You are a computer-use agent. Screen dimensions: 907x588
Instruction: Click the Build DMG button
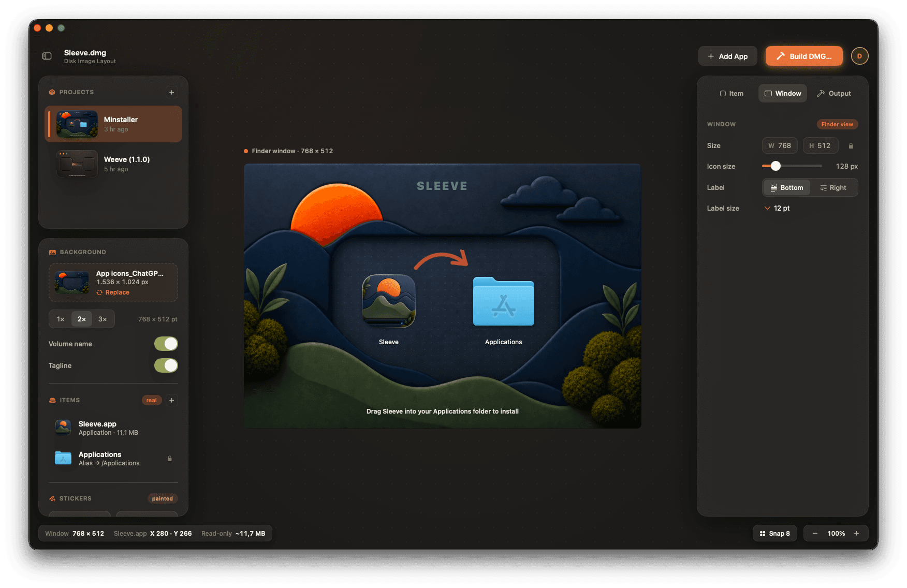[804, 56]
